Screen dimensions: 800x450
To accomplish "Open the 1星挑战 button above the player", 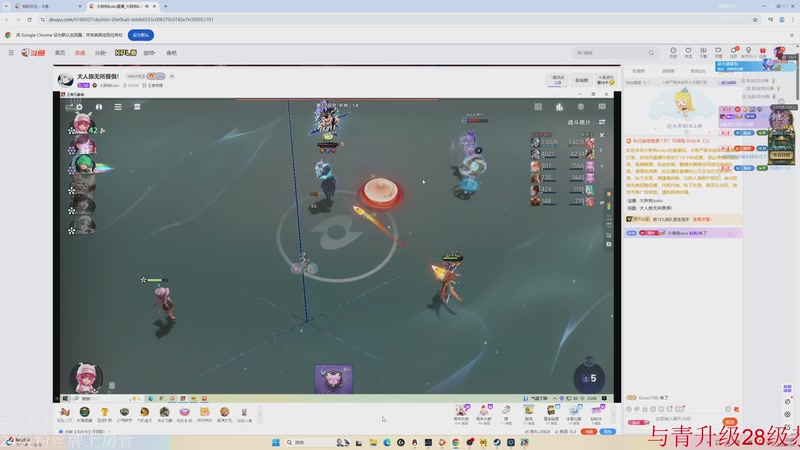I will [x=558, y=80].
